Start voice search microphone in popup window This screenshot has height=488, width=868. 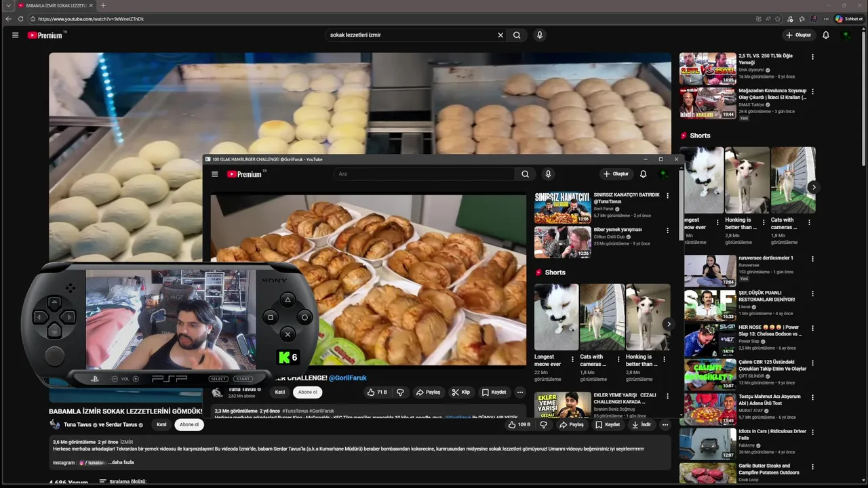pos(548,174)
